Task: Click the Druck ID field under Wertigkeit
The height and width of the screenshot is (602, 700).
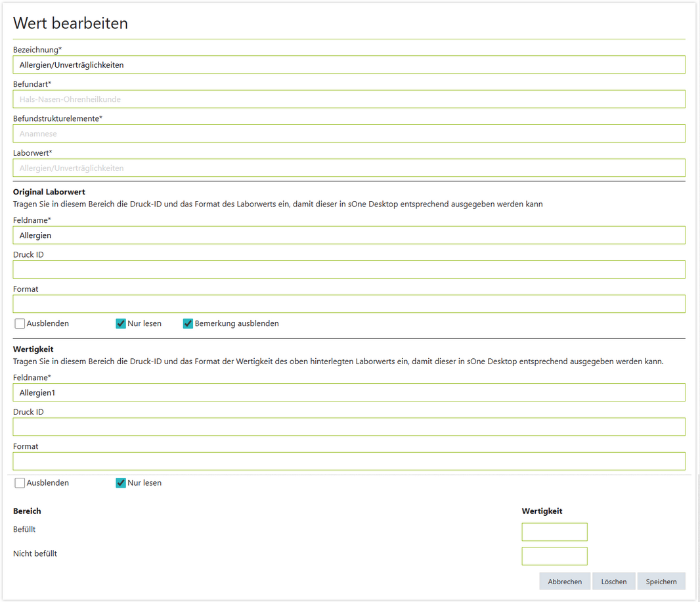Action: [349, 427]
